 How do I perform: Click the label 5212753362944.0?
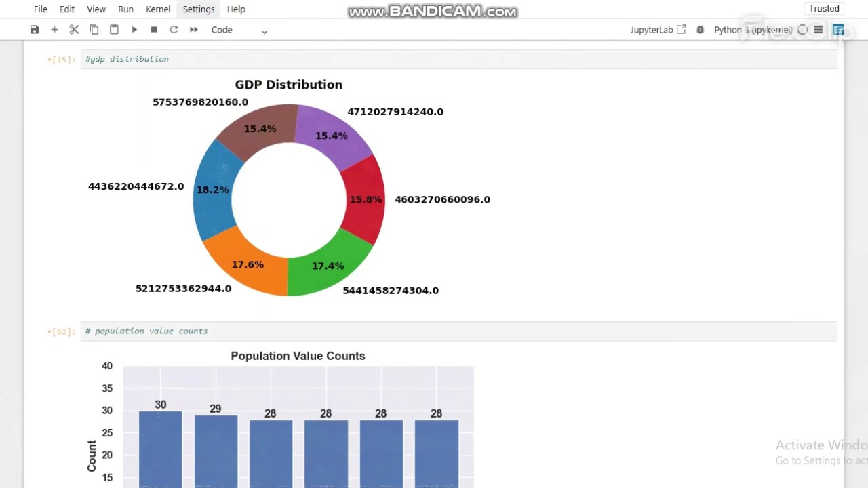pyautogui.click(x=184, y=289)
